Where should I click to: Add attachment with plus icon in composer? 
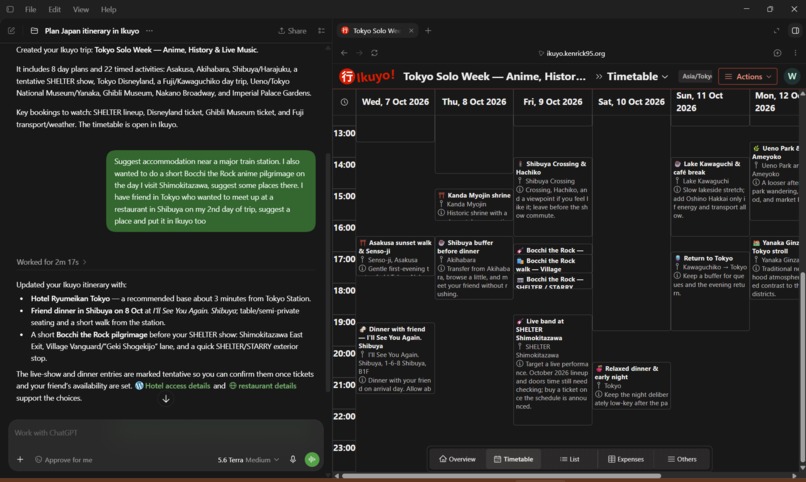click(20, 459)
